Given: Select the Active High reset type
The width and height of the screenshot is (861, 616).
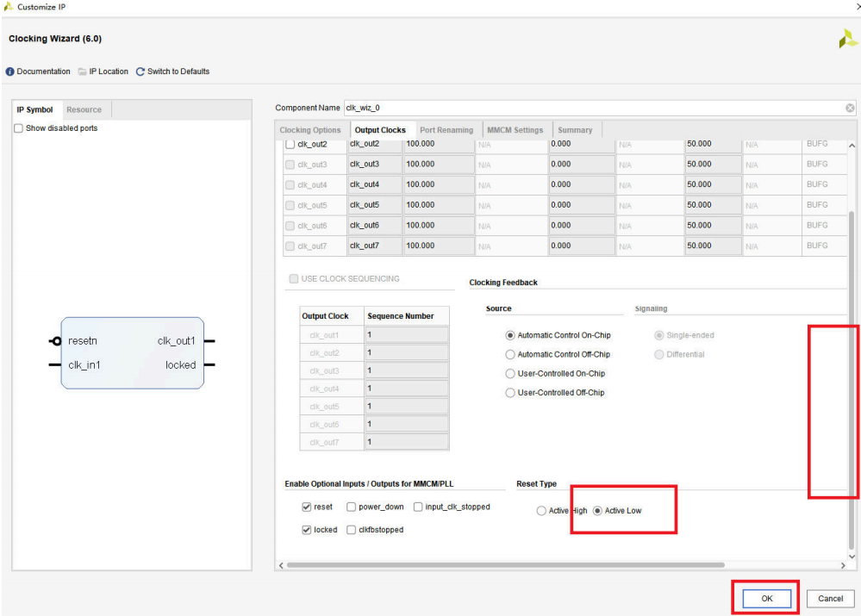Looking at the screenshot, I should click(541, 511).
